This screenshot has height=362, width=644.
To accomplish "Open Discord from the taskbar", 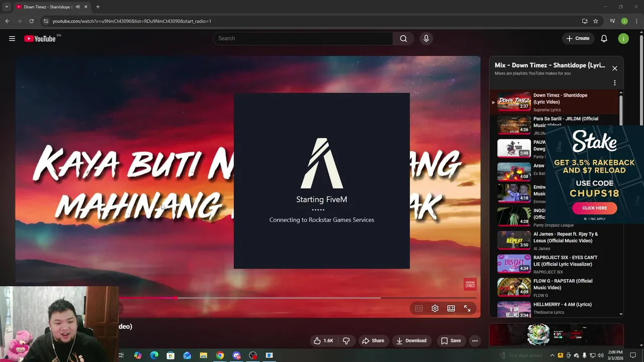I will coord(236,355).
